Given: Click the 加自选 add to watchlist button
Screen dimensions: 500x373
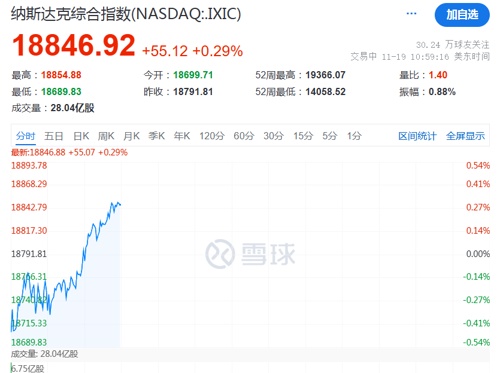Looking at the screenshot, I should pyautogui.click(x=462, y=15).
